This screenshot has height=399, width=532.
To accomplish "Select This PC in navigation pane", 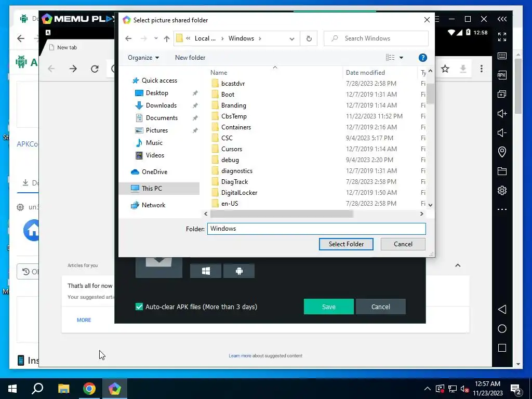I will 159,188.
